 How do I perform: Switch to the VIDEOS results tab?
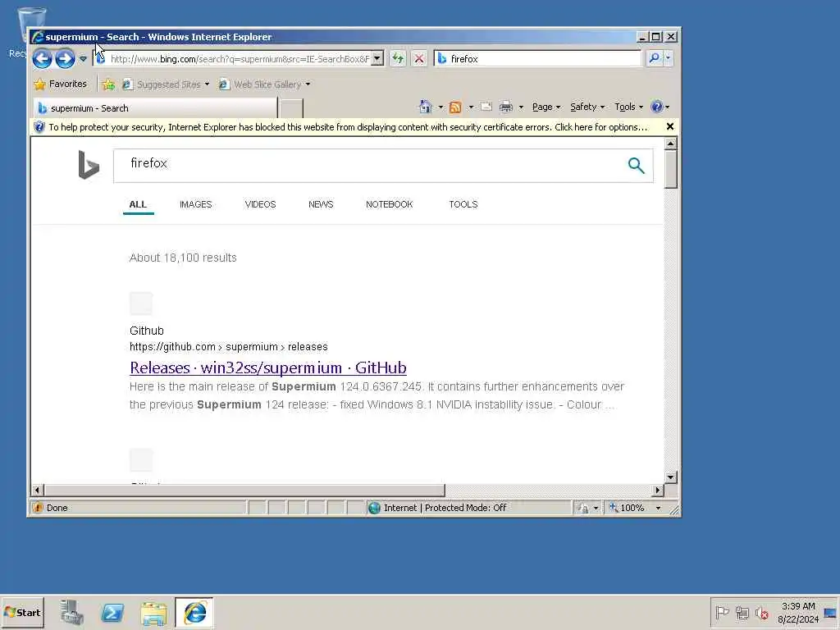click(x=260, y=204)
